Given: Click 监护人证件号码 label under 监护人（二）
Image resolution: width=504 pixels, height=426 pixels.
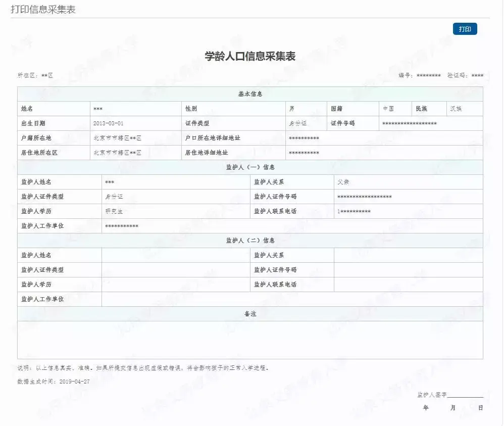Looking at the screenshot, I should [x=275, y=270].
